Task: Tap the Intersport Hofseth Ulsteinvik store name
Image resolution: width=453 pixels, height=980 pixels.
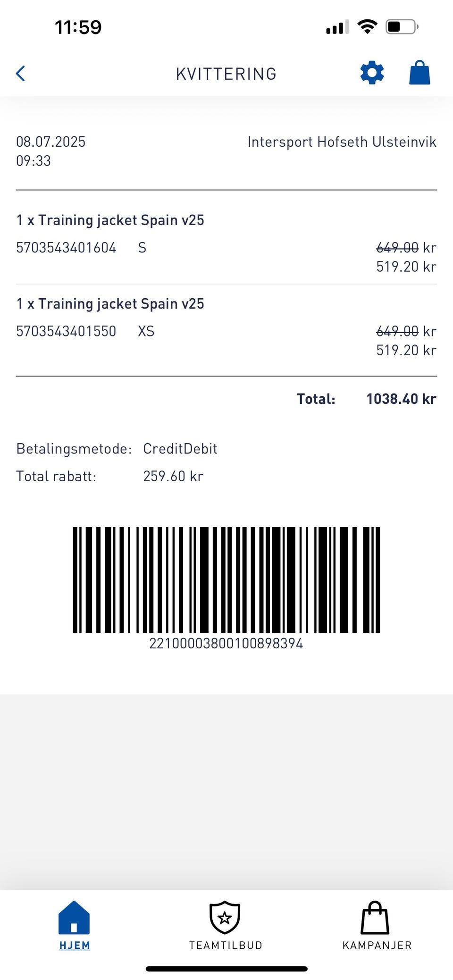Action: pos(342,142)
